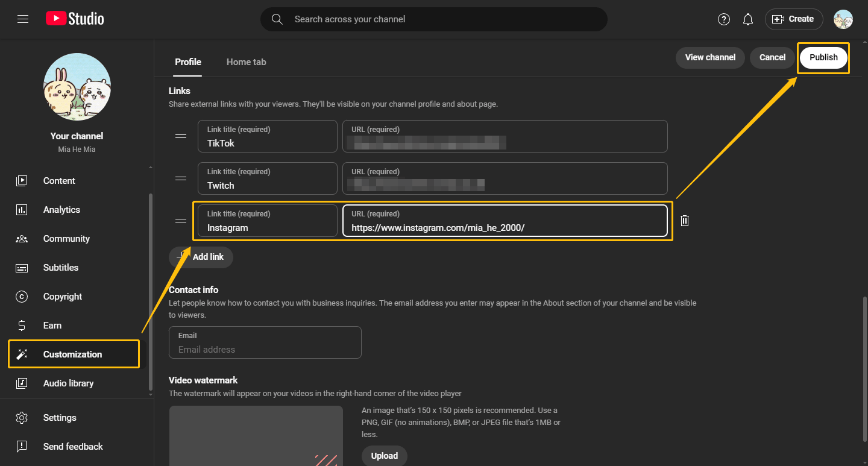Click the 'Mia He Mia' channel name

click(77, 150)
